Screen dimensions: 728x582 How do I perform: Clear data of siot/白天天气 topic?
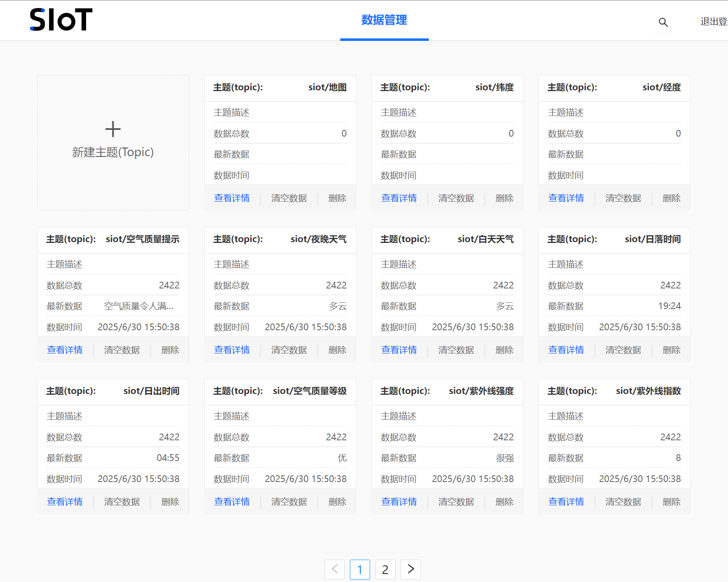pos(456,350)
